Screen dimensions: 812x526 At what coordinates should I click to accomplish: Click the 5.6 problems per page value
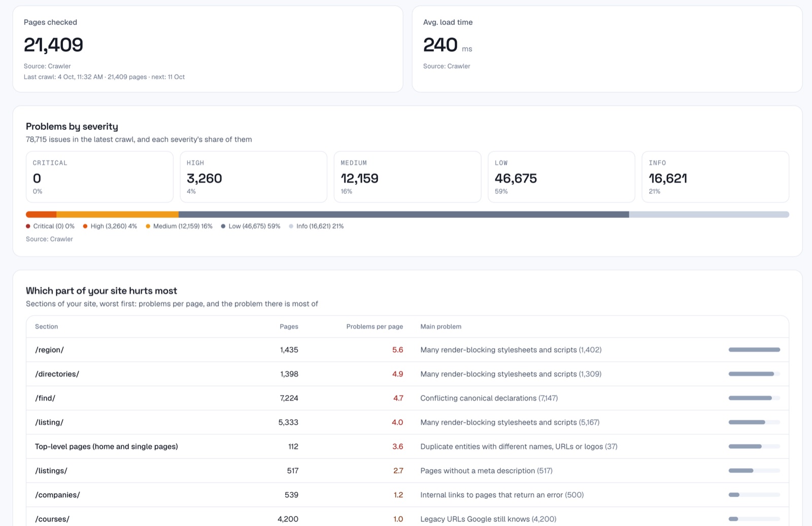pyautogui.click(x=397, y=350)
